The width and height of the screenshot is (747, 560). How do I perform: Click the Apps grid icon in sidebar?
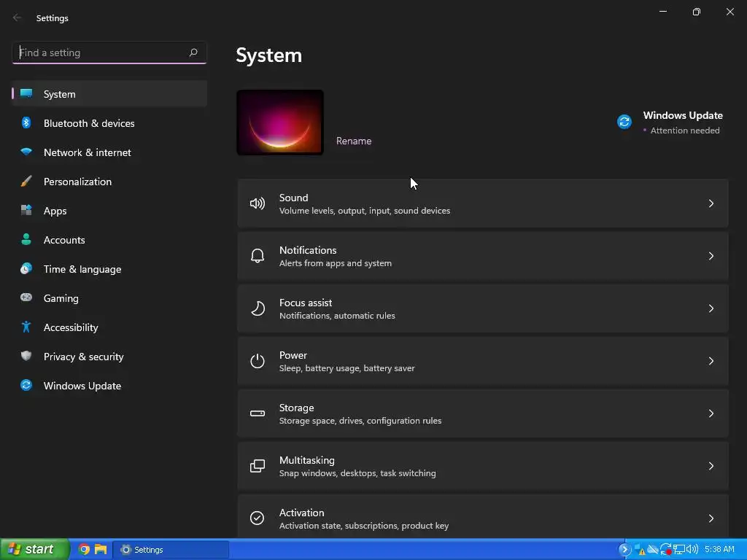coord(26,210)
